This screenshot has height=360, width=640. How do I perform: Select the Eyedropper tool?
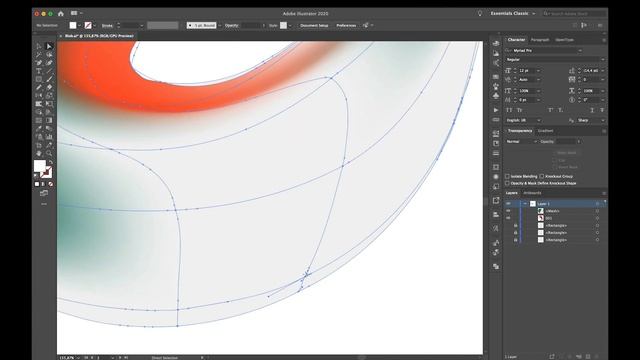point(39,129)
